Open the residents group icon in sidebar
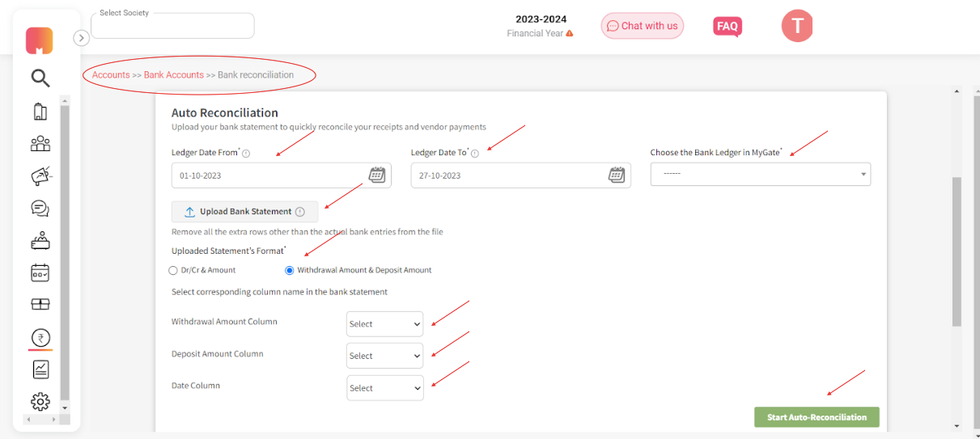This screenshot has height=439, width=980. (x=40, y=144)
